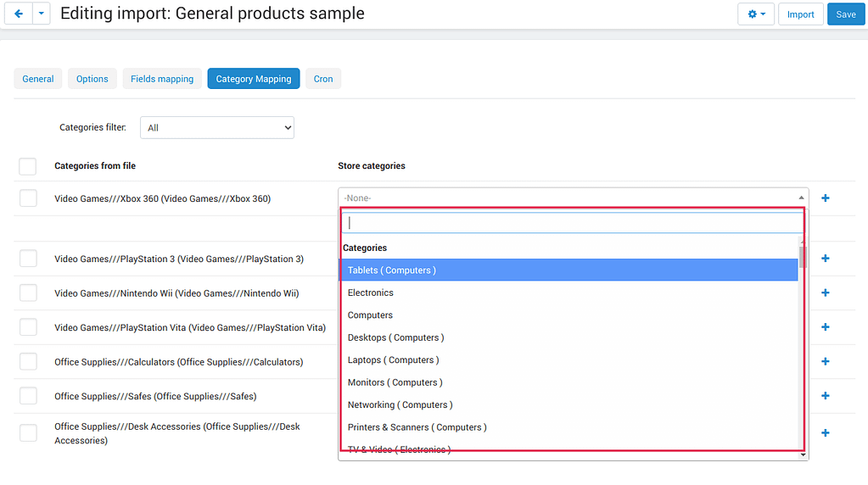
Task: Click plus icon for Desk Accessories row
Action: (x=826, y=432)
